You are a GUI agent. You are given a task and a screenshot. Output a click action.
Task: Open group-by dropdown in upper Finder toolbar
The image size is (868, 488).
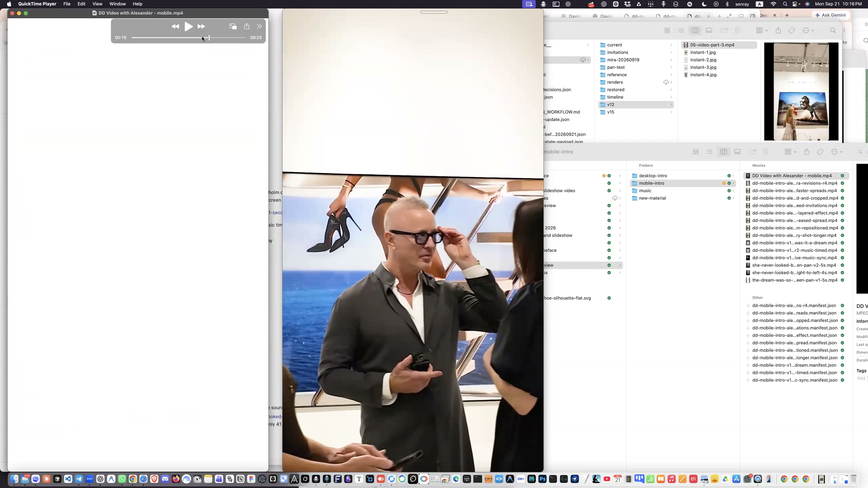pos(762,30)
